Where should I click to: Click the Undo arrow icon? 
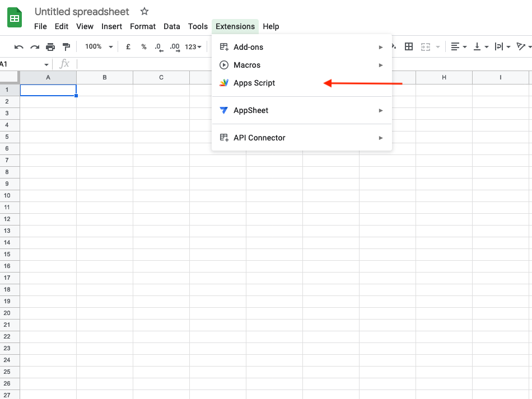point(18,47)
